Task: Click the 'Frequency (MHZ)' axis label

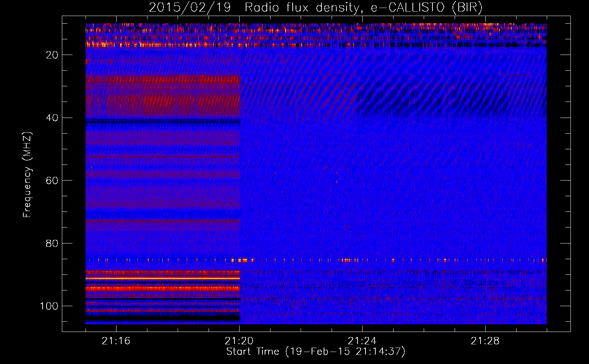Action: pos(27,174)
